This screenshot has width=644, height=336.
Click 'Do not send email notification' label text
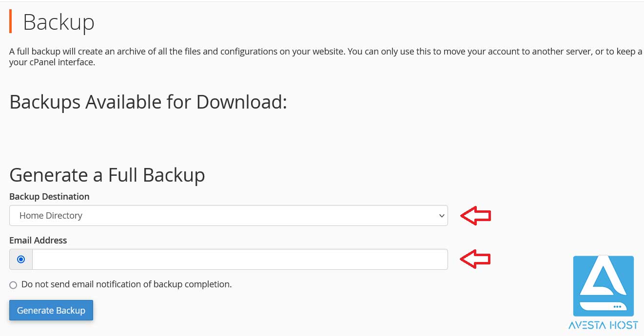127,284
